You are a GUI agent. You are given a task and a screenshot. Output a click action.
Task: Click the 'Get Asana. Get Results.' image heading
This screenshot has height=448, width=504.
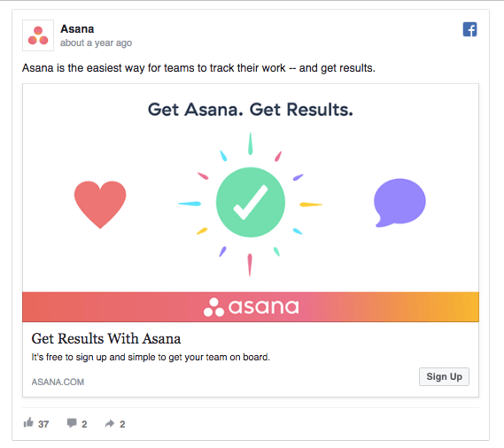click(x=251, y=110)
